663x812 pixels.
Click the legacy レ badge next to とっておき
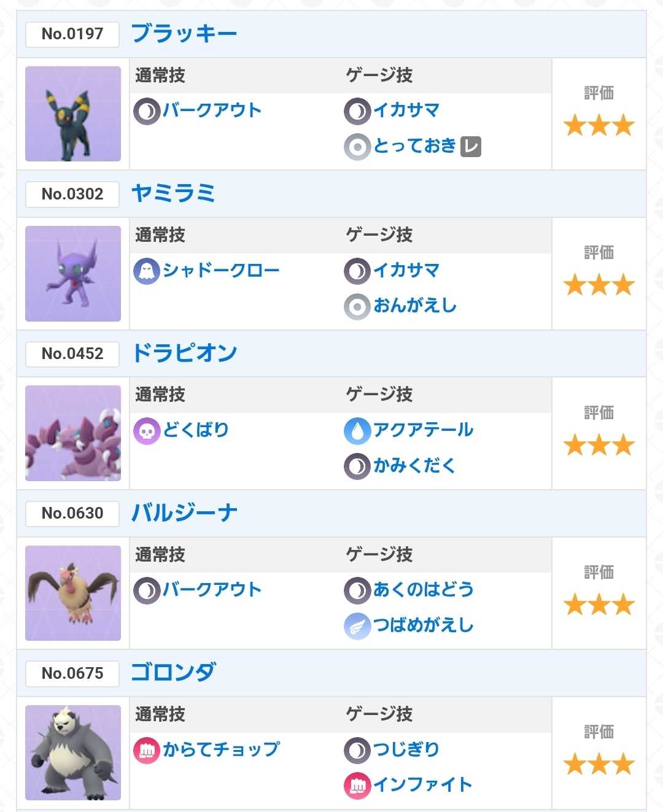click(x=471, y=147)
